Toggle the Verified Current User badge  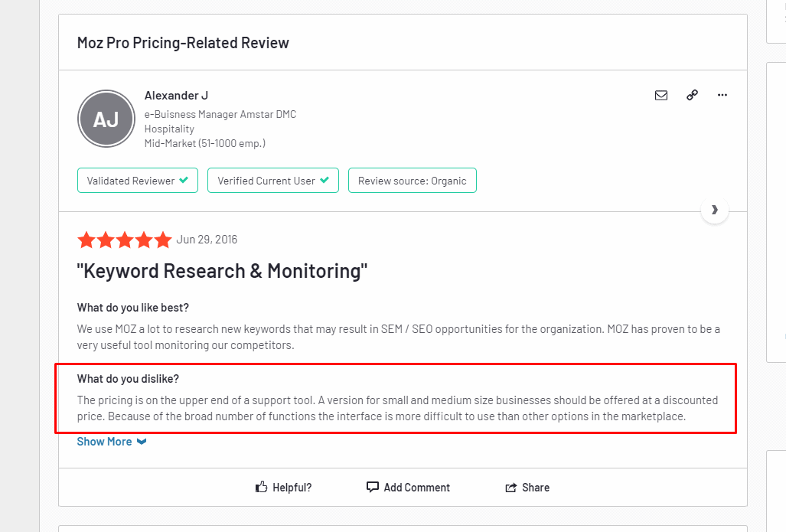pos(272,181)
